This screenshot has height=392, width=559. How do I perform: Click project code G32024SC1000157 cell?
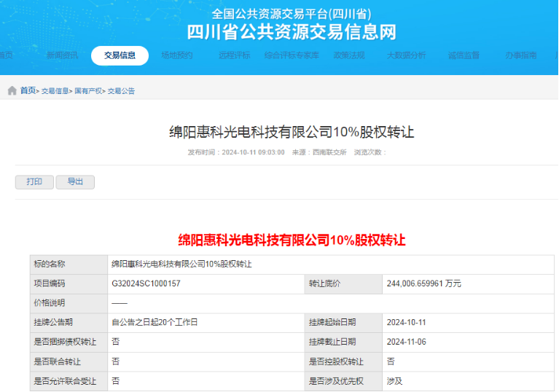(146, 283)
